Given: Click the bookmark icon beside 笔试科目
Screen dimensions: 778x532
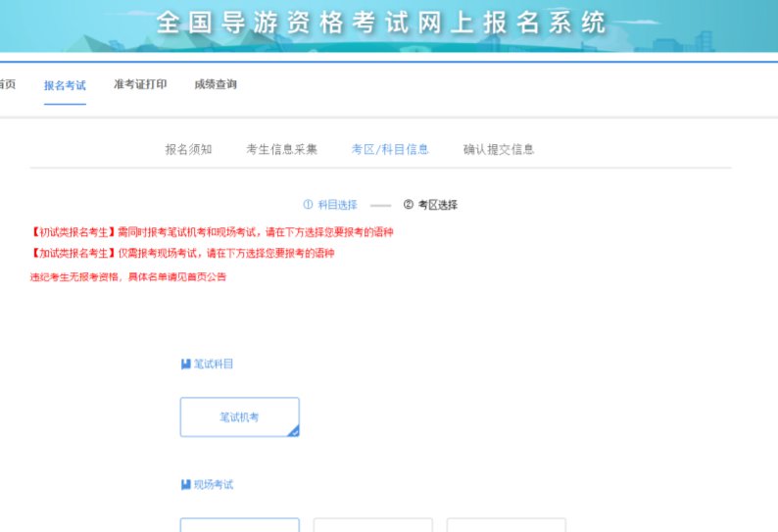Looking at the screenshot, I should pos(186,364).
